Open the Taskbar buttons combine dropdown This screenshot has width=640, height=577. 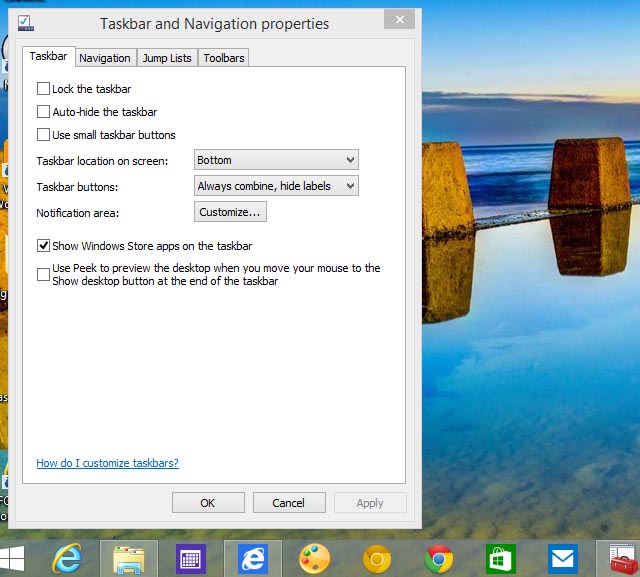276,186
